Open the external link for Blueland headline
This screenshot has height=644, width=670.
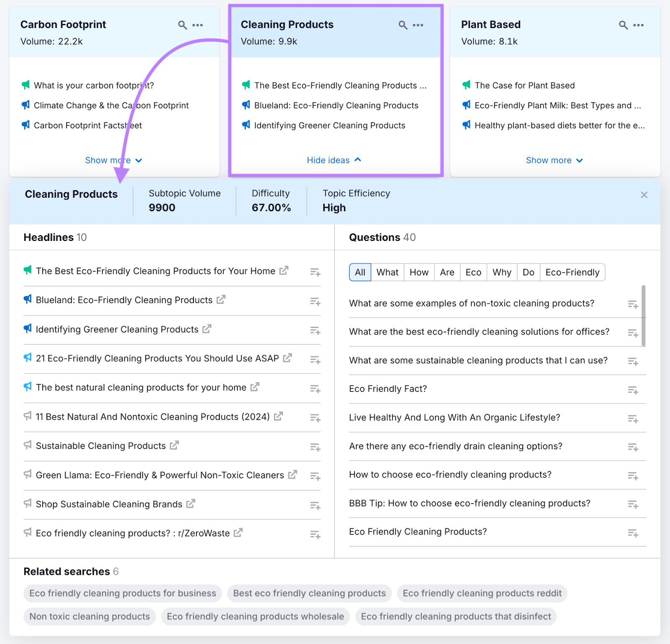pos(222,300)
